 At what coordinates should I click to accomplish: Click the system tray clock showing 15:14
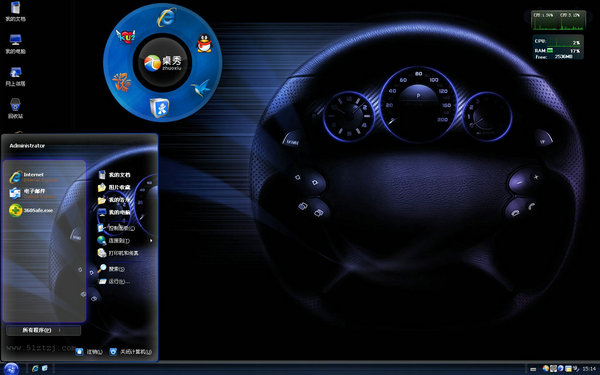pyautogui.click(x=589, y=369)
